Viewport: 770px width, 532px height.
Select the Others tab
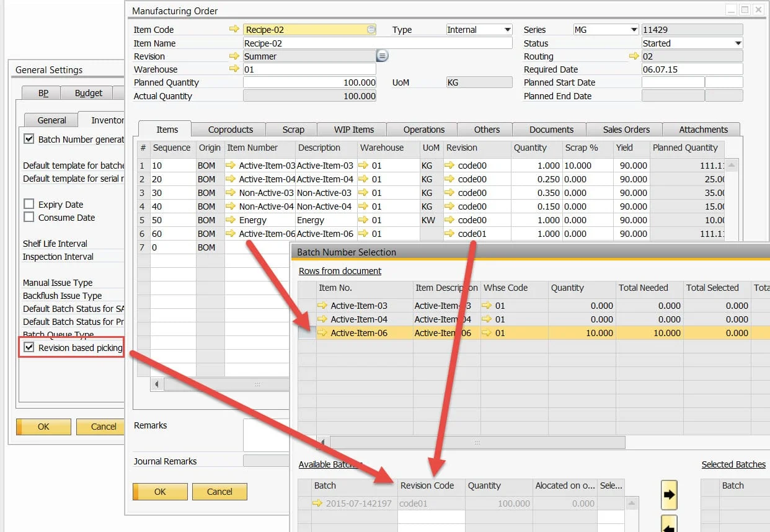487,130
